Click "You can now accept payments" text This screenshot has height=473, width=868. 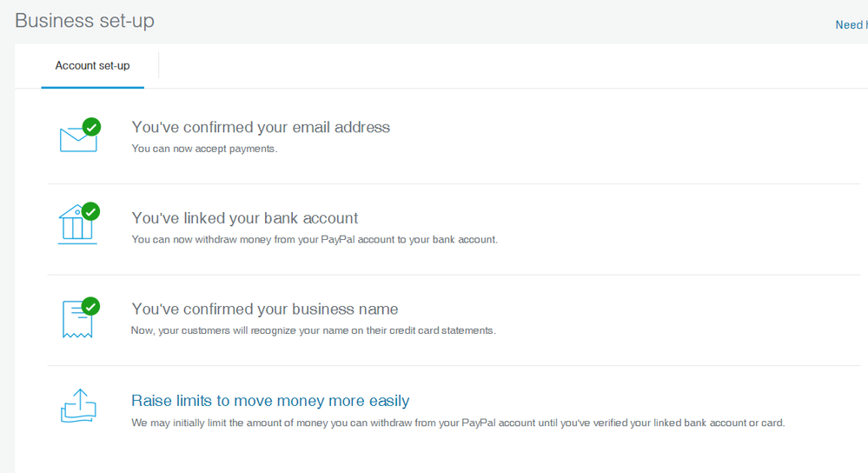pos(204,149)
